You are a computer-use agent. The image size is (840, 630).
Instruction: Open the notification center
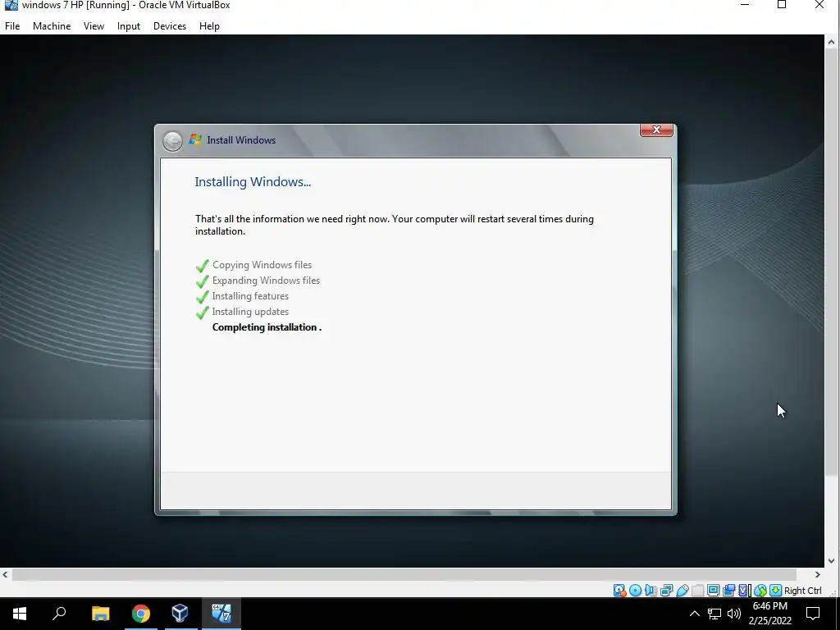[x=813, y=614]
